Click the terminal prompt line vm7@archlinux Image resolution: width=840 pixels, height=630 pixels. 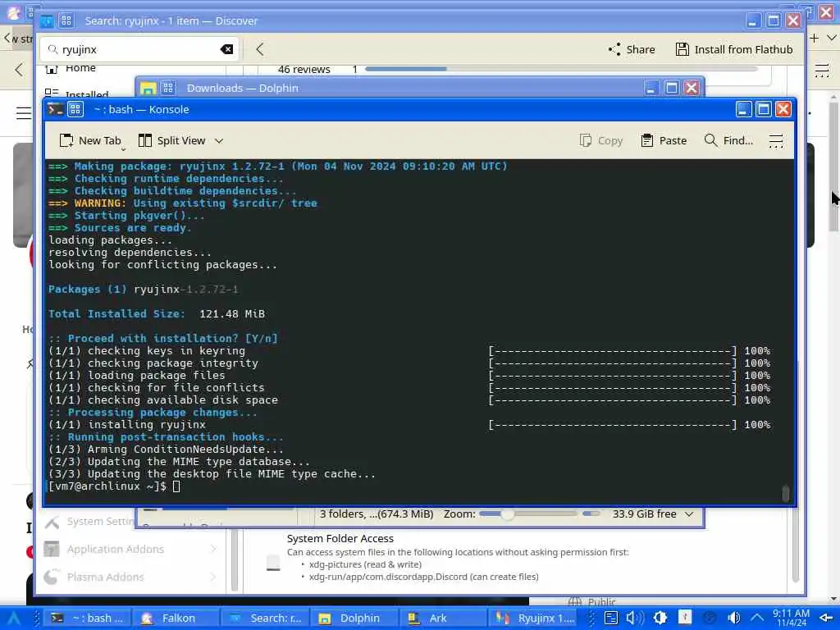(x=114, y=486)
